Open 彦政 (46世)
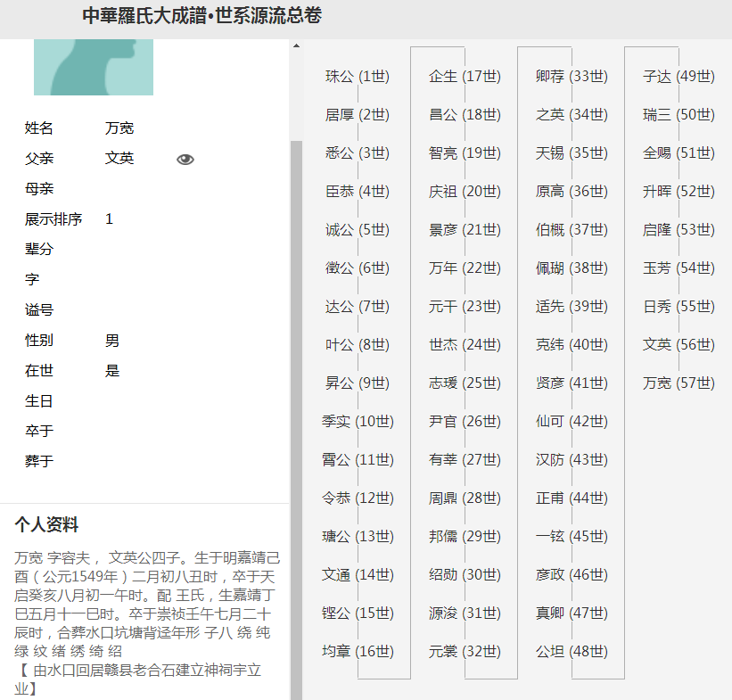Viewport: 732px width, 700px height. (x=572, y=574)
